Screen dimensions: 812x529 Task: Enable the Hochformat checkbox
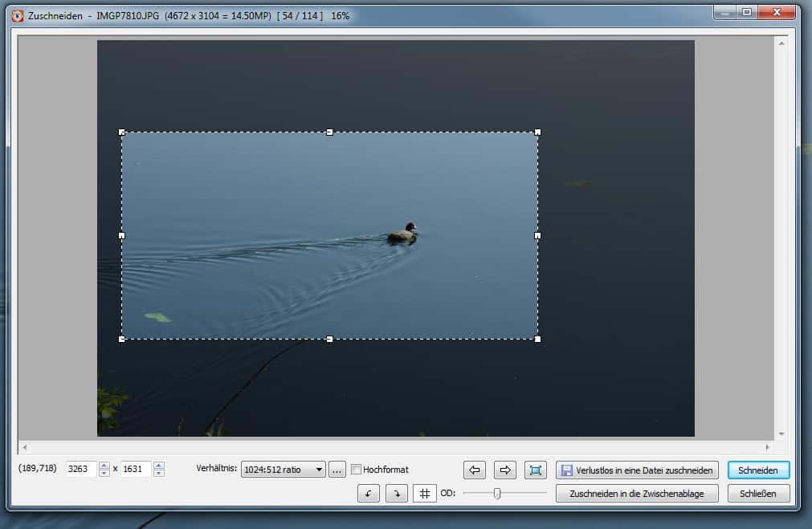[356, 470]
